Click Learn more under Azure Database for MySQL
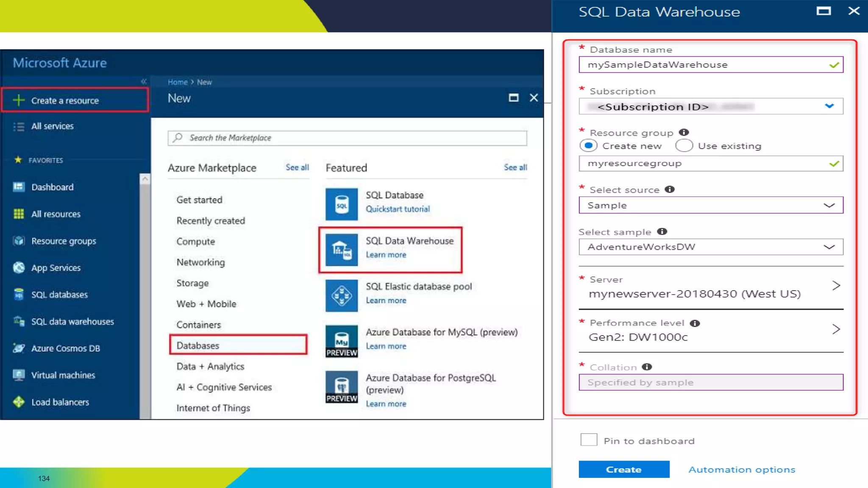Viewport: 868px width, 488px height. pos(386,346)
